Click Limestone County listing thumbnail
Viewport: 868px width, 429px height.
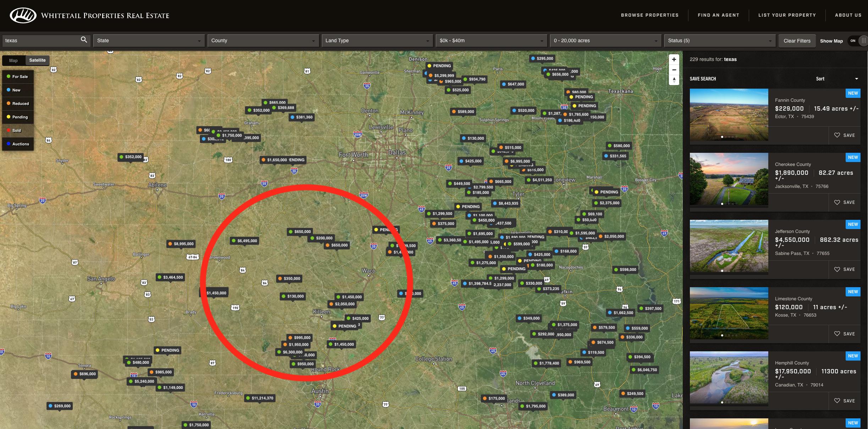pyautogui.click(x=729, y=313)
